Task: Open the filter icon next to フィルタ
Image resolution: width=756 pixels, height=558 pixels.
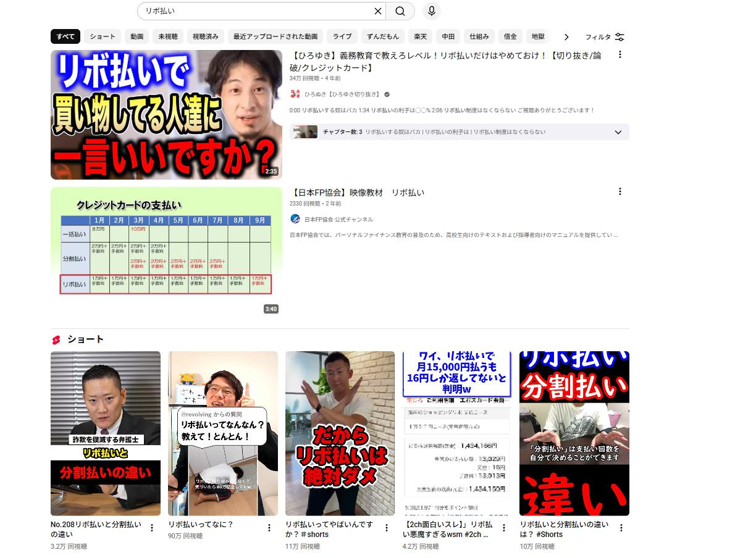Action: pos(619,37)
